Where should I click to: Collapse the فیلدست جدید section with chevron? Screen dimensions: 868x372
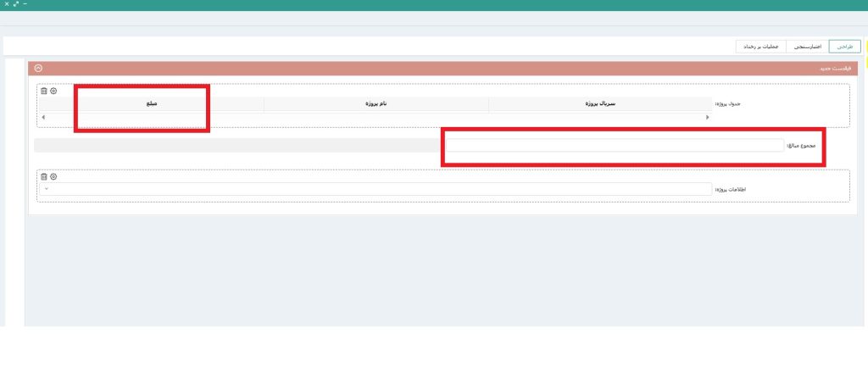[x=38, y=69]
